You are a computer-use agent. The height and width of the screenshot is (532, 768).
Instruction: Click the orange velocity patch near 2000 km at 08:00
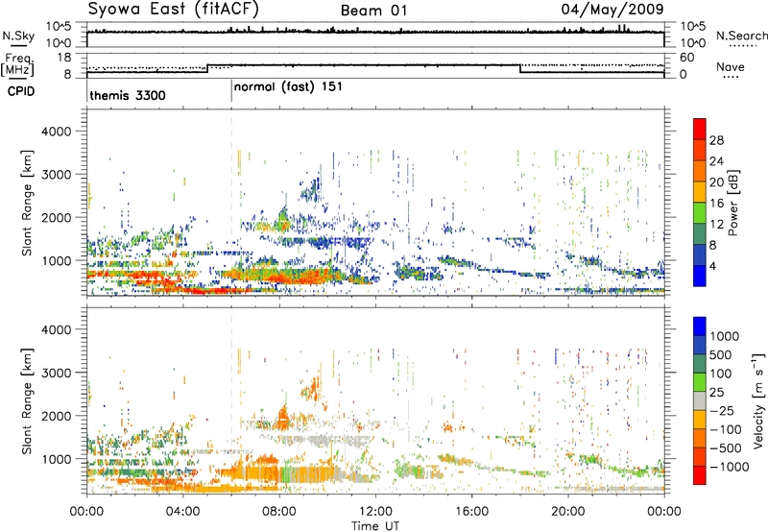[282, 417]
